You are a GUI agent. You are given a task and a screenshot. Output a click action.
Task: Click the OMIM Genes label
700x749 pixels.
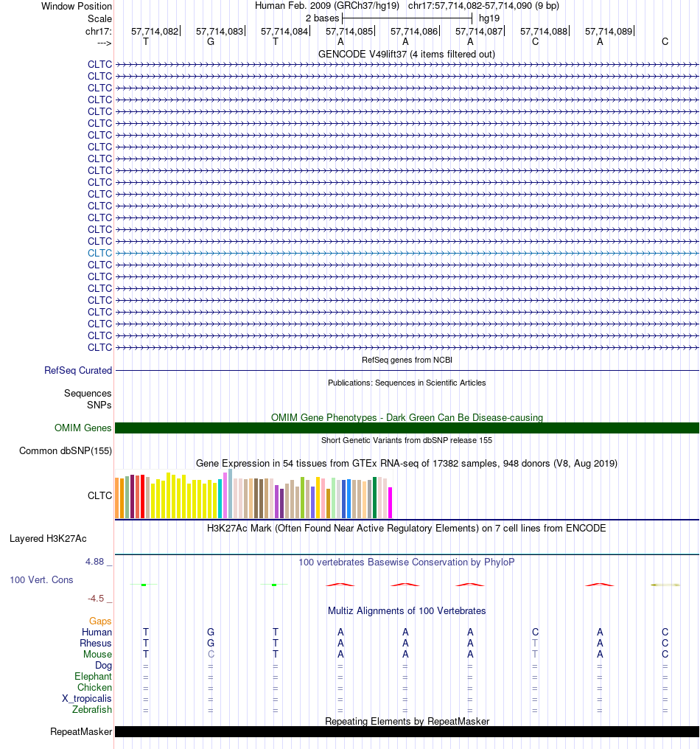(x=83, y=428)
